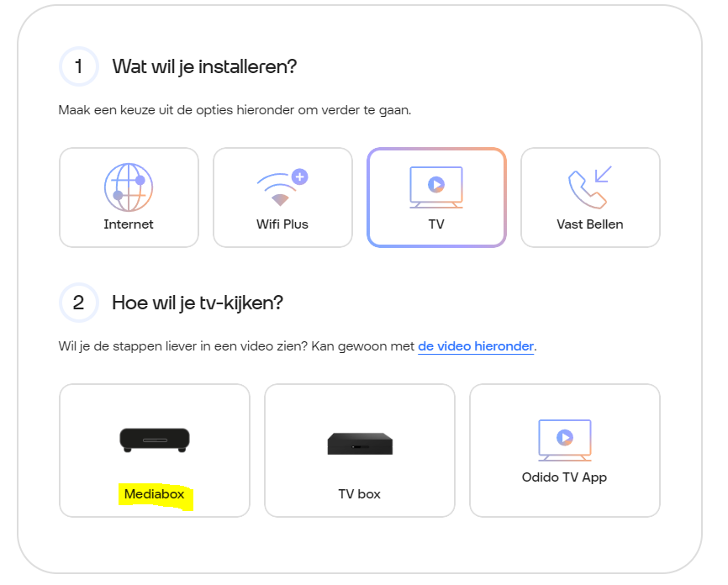The width and height of the screenshot is (728, 585).
Task: Click the Mediabox device image
Action: pos(155,440)
